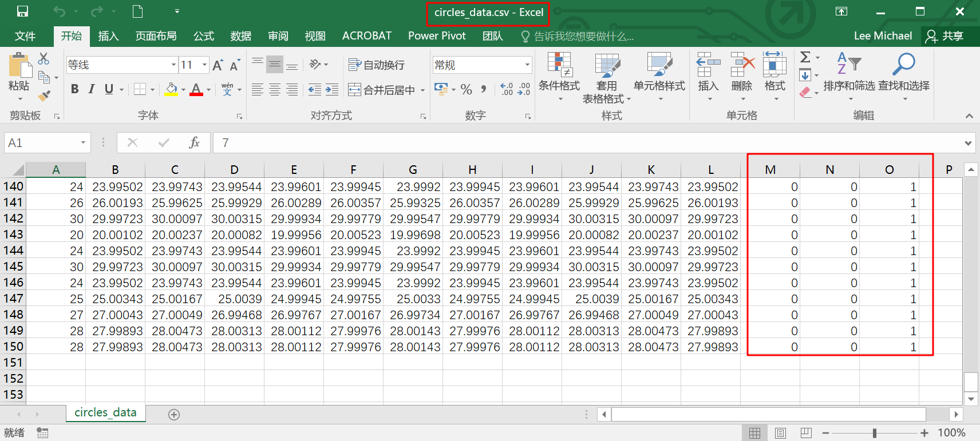Increase font size with large A
The width and height of the screenshot is (980, 441).
[218, 65]
